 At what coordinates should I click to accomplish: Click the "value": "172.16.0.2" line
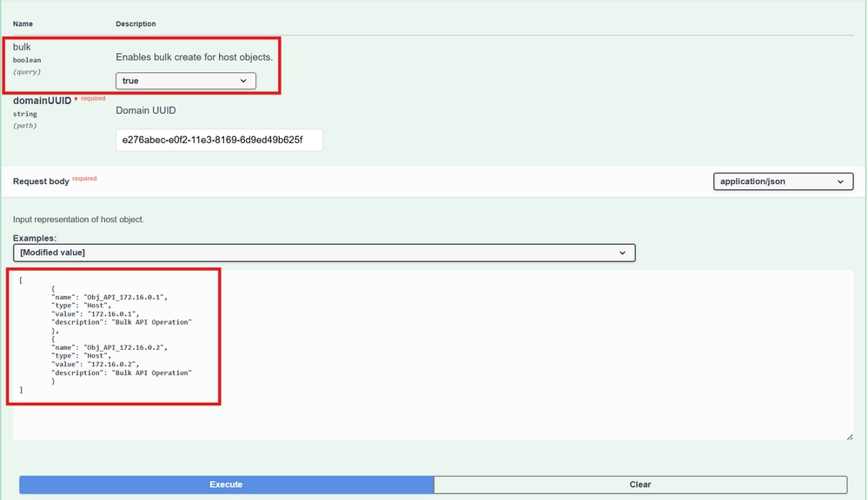pyautogui.click(x=96, y=364)
